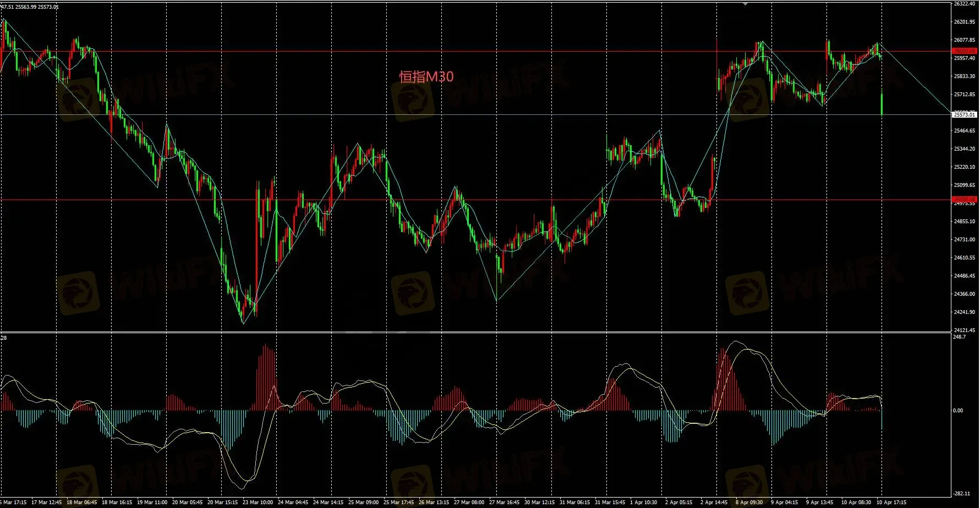This screenshot has height=508, width=980.
Task: Click time label 9 Apr 13:45
Action: click(819, 503)
